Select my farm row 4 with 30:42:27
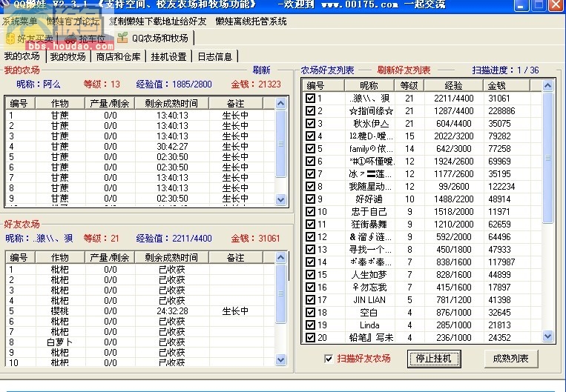Viewport: 566px width, 392px height. 140,147
